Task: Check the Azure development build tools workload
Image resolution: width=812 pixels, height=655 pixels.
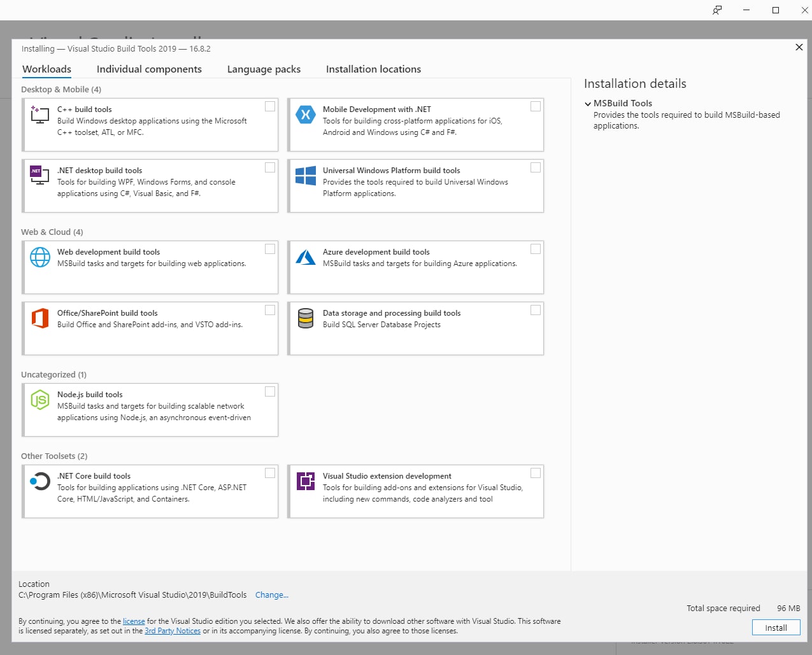Action: pos(536,249)
